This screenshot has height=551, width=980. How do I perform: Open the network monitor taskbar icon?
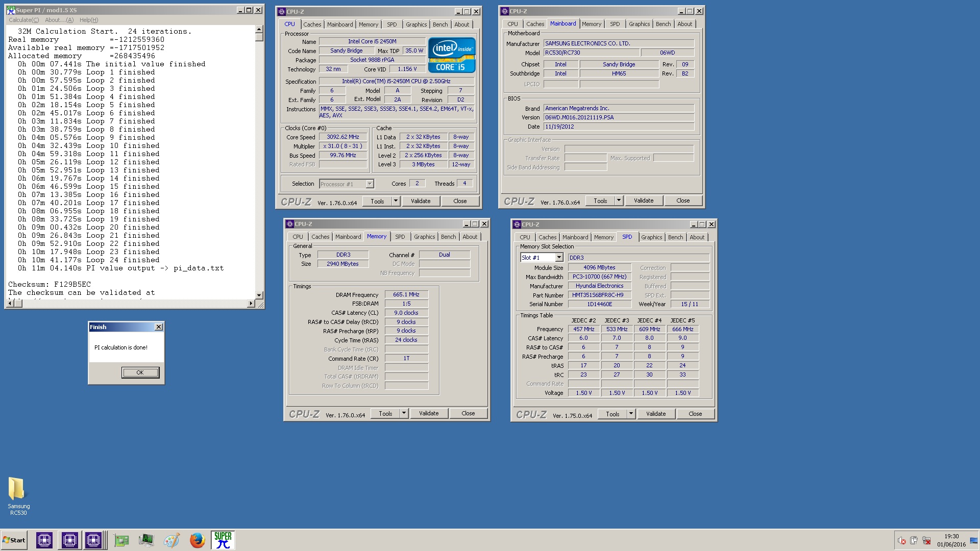click(146, 540)
